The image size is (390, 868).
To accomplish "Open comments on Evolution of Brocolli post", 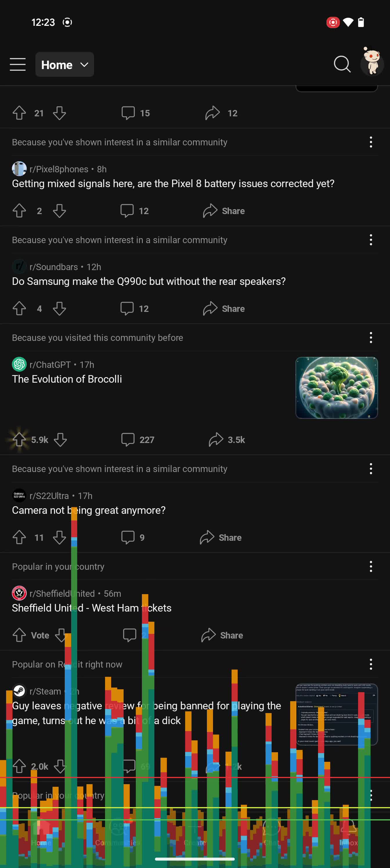I will [x=138, y=440].
